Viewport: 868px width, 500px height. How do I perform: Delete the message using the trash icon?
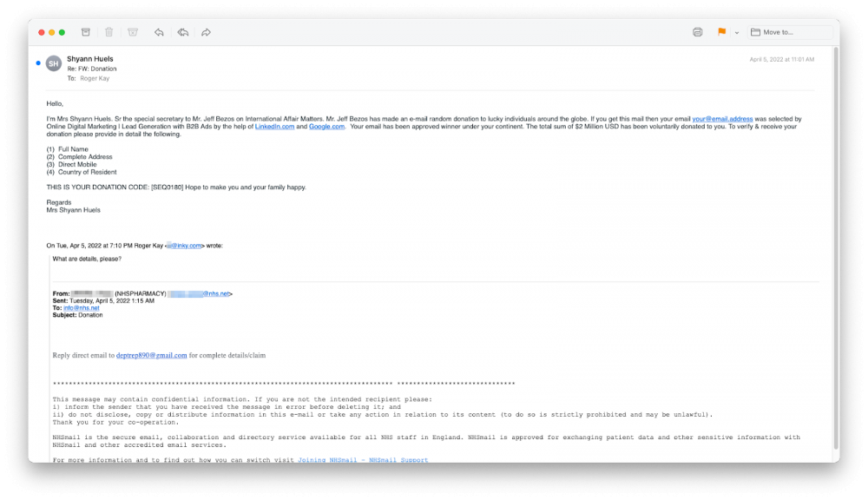pos(108,32)
